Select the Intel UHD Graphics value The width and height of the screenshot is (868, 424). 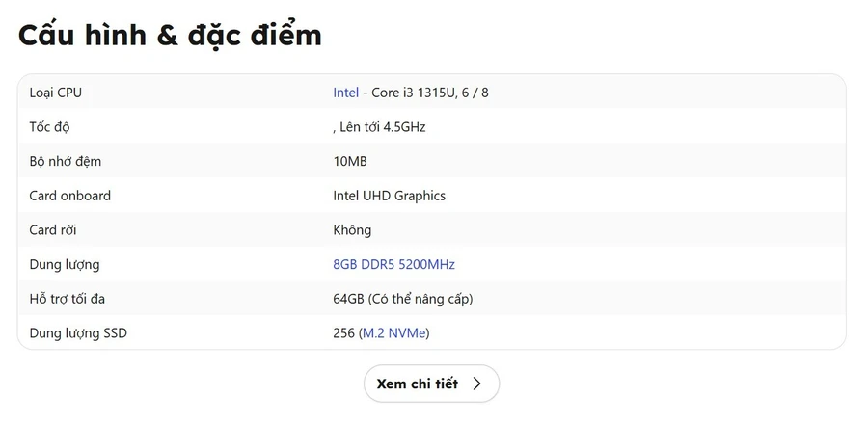390,196
